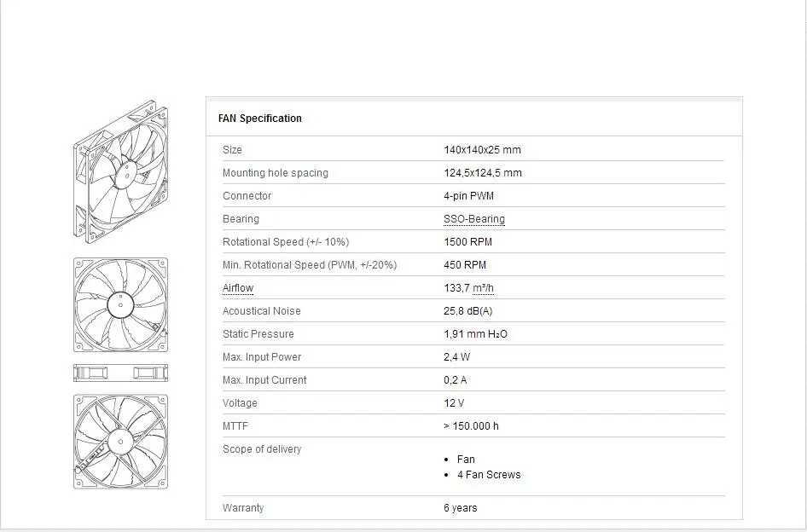807x532 pixels.
Task: Click the m³/h unit link
Action: 484,288
